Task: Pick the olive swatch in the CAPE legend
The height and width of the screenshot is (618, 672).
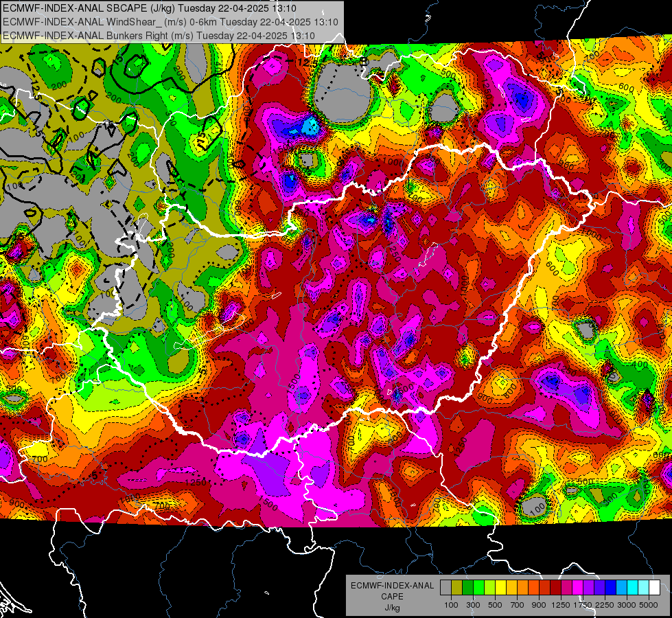Action: tap(457, 588)
